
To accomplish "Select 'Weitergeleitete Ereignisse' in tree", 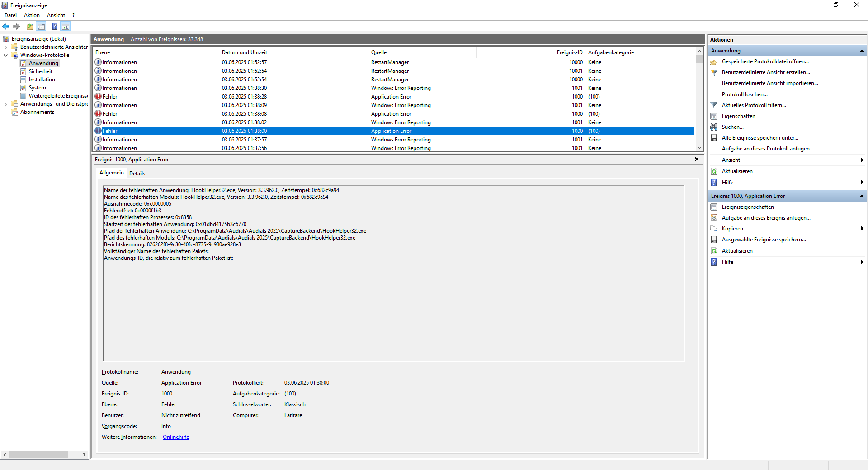I will [58, 96].
